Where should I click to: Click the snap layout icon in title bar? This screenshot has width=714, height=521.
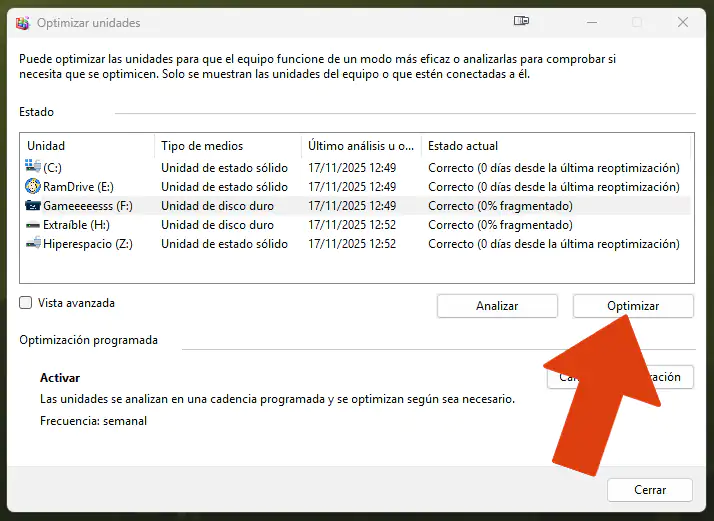tap(521, 21)
